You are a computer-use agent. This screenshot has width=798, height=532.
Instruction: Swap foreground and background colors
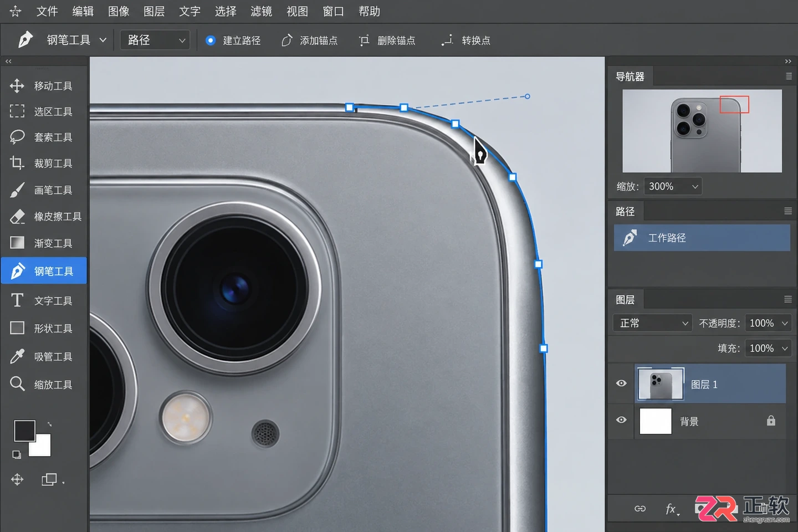(x=49, y=424)
